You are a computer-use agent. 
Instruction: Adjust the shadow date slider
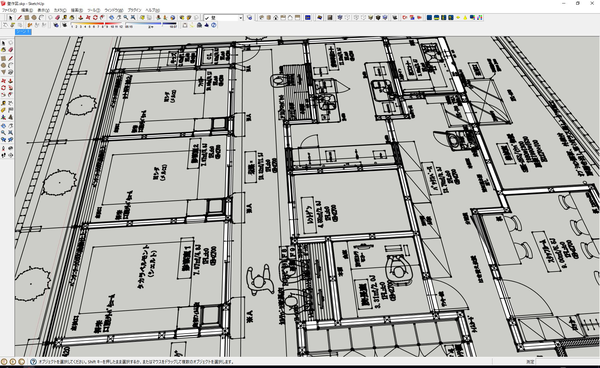coord(96,24)
